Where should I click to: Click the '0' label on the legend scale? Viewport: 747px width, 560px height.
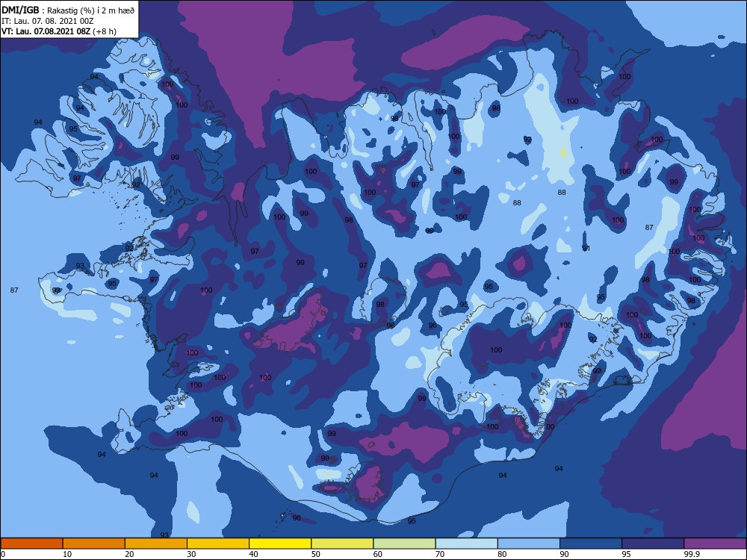[3, 554]
